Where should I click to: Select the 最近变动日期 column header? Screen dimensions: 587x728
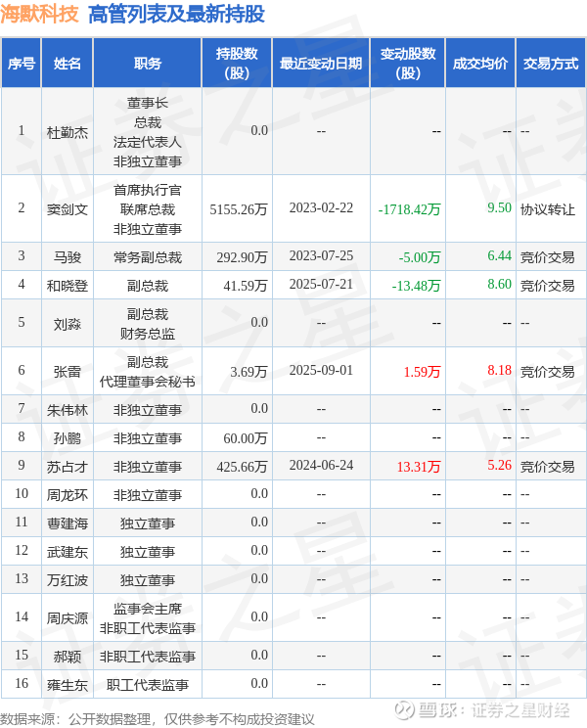click(x=321, y=64)
